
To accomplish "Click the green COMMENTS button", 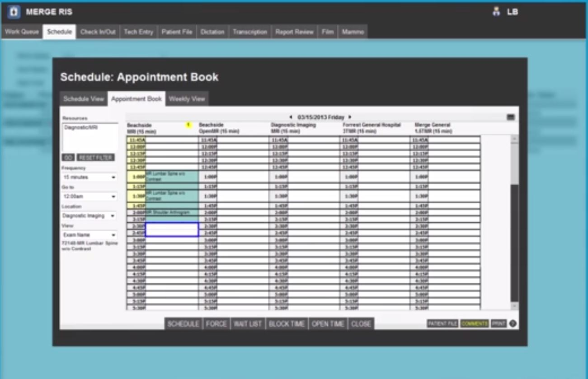I will [475, 323].
